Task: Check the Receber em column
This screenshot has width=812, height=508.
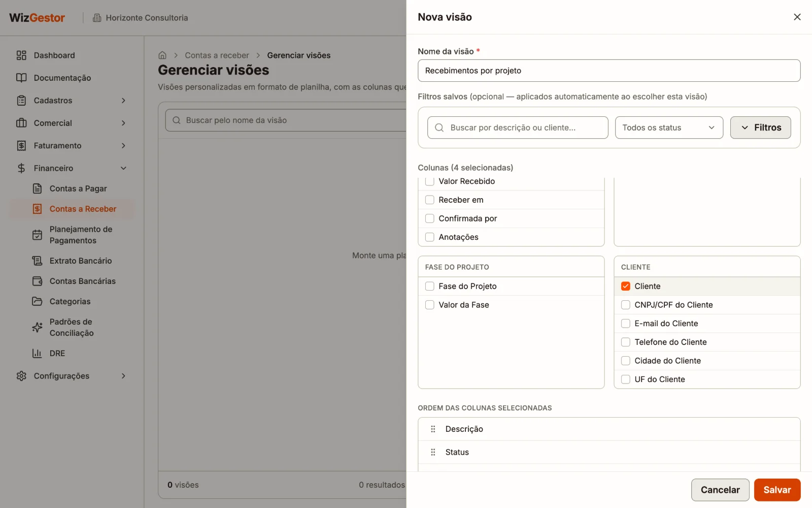Action: click(x=430, y=200)
